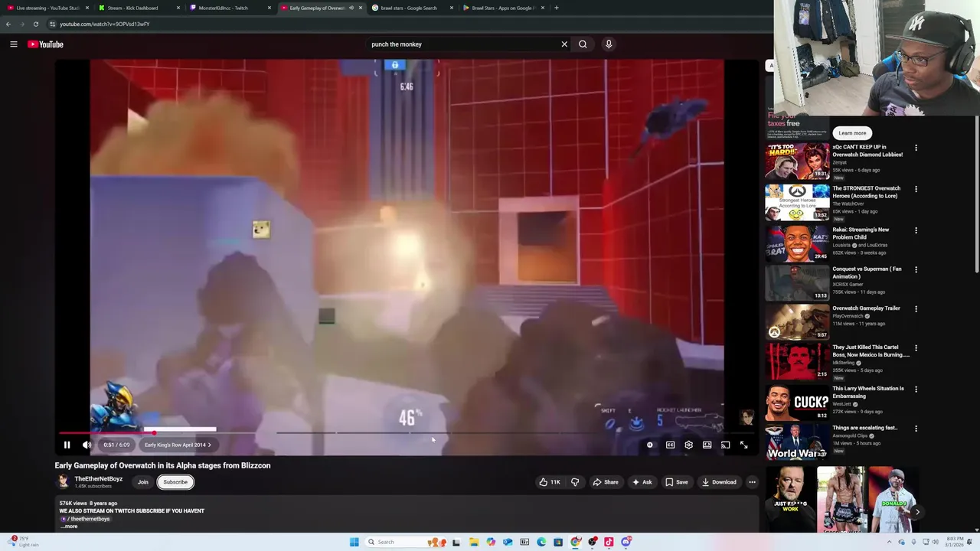This screenshot has width=980, height=551.
Task: Start voice search with microphone
Action: tap(609, 44)
